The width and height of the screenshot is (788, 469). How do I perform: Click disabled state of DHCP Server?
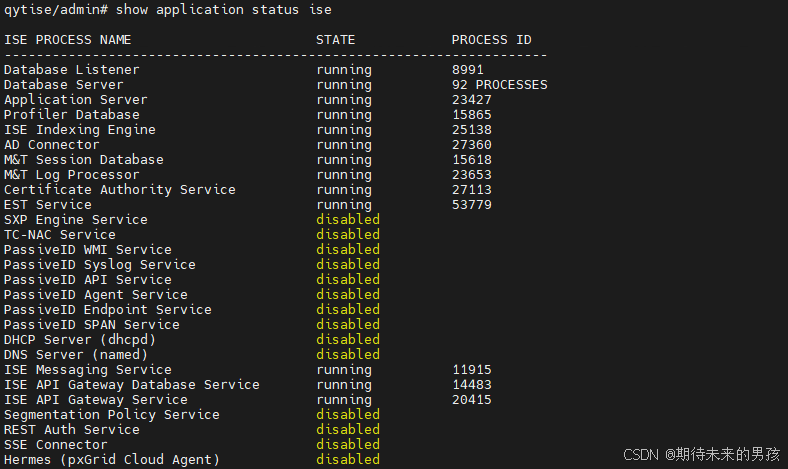[x=348, y=340]
